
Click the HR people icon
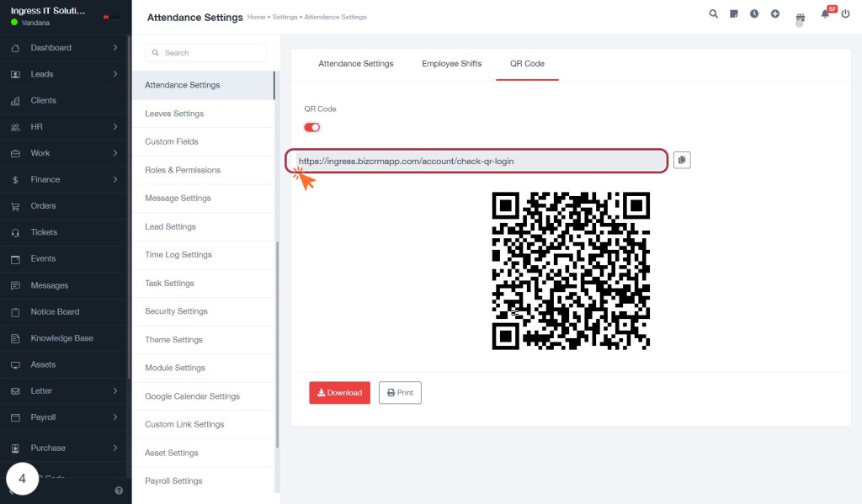[x=15, y=127]
